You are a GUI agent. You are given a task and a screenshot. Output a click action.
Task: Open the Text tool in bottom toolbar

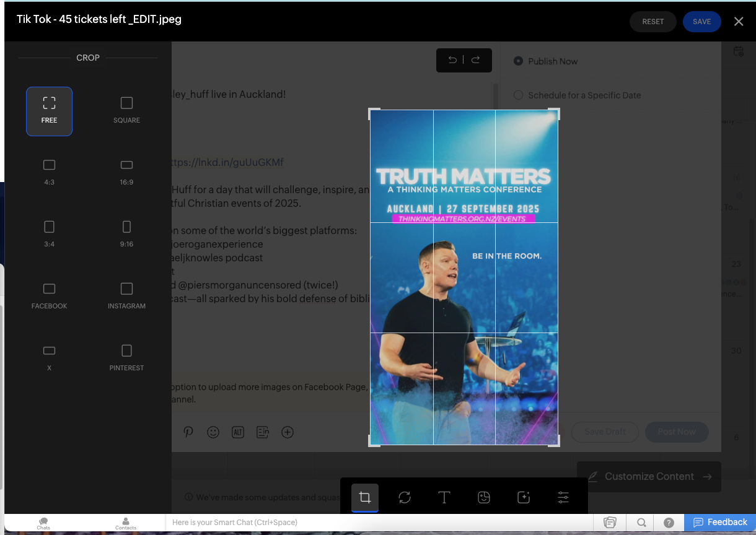click(444, 497)
